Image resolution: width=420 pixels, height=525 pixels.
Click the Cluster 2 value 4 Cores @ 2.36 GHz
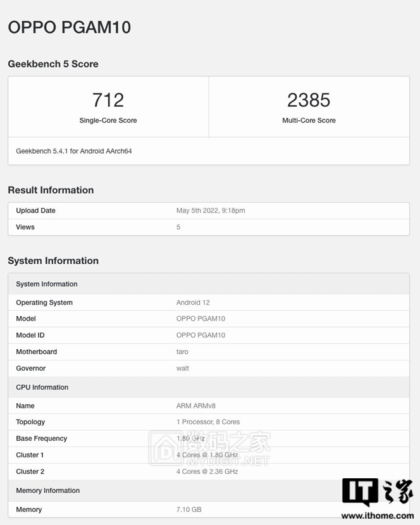207,471
